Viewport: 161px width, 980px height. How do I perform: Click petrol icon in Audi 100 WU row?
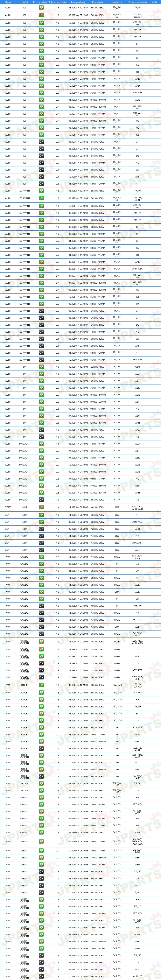[x=41, y=128]
